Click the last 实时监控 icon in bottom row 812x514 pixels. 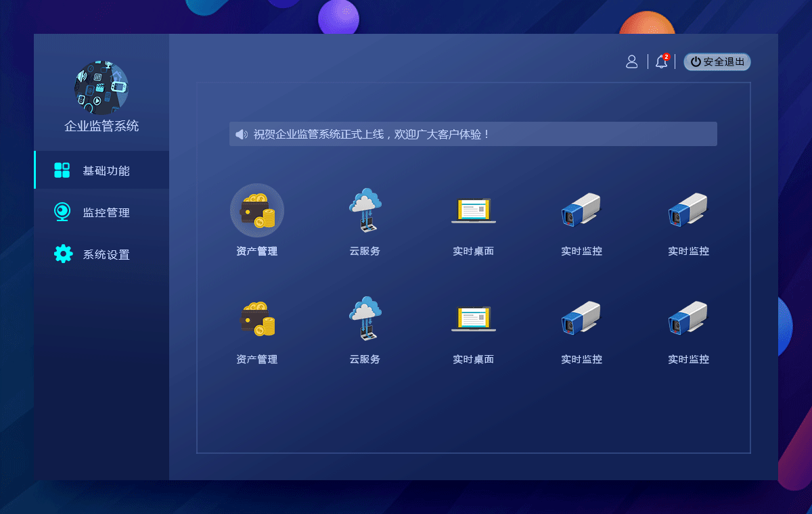687,318
